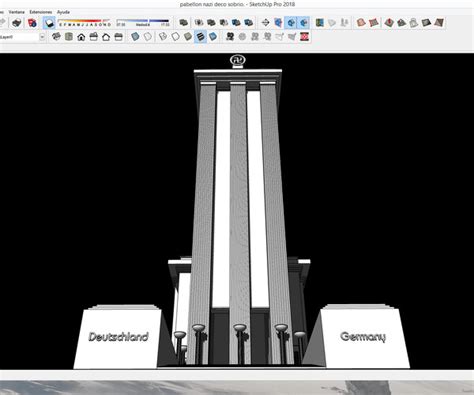The image size is (474, 395).
Task: Adjust the shadow time-of-day slider
Action: (x=143, y=23)
